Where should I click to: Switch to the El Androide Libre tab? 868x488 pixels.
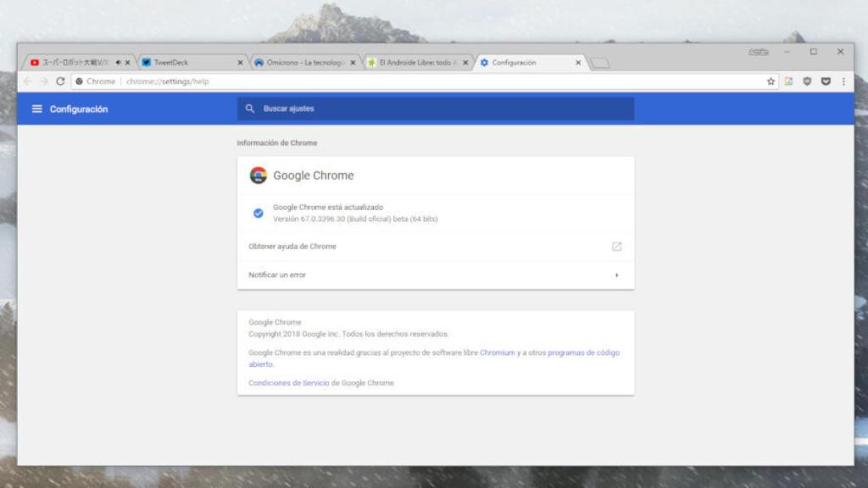415,61
